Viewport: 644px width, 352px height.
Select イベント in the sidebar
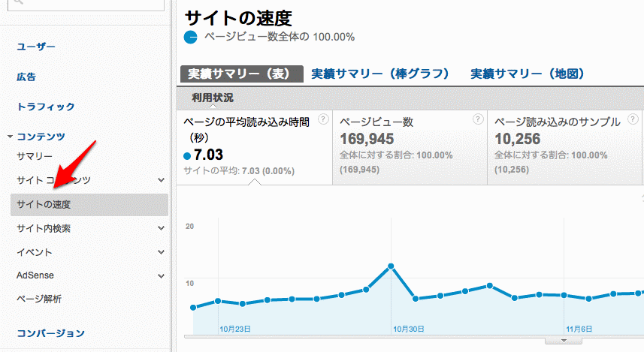click(x=35, y=252)
